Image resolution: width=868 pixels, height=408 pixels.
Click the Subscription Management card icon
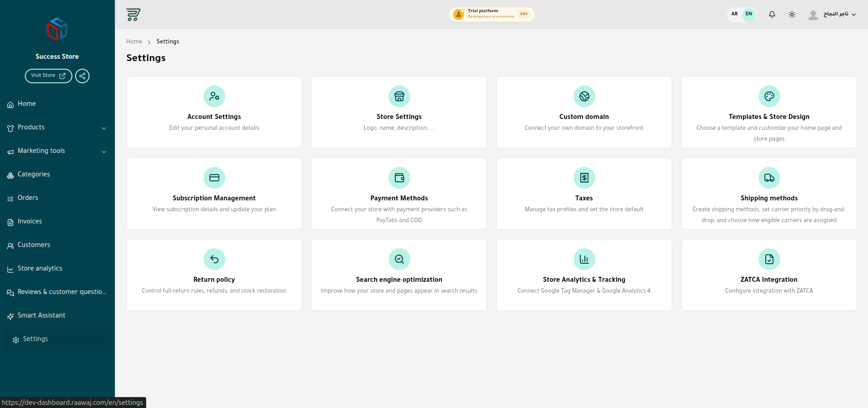pos(214,178)
